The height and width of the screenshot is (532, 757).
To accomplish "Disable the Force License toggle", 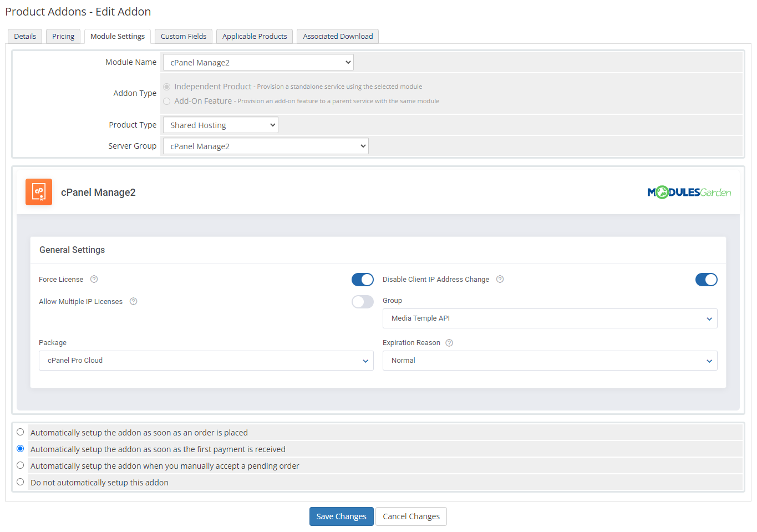I will (363, 279).
